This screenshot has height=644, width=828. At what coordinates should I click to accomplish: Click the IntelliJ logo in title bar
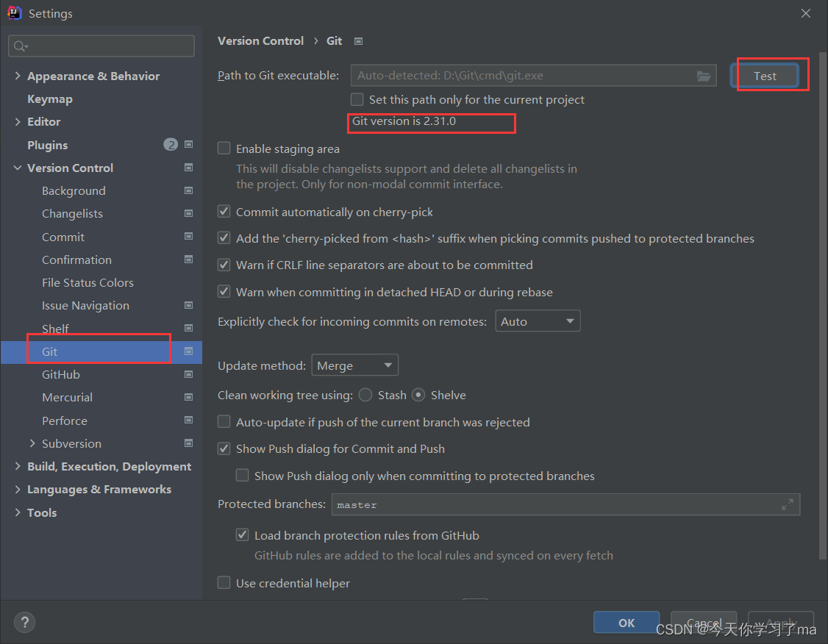click(x=14, y=12)
